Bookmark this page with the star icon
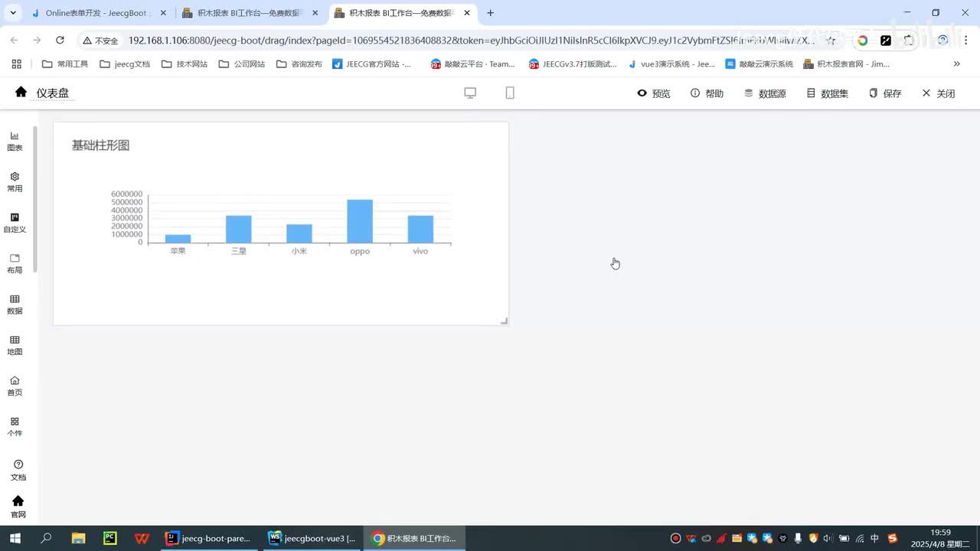980x551 pixels. pos(831,41)
